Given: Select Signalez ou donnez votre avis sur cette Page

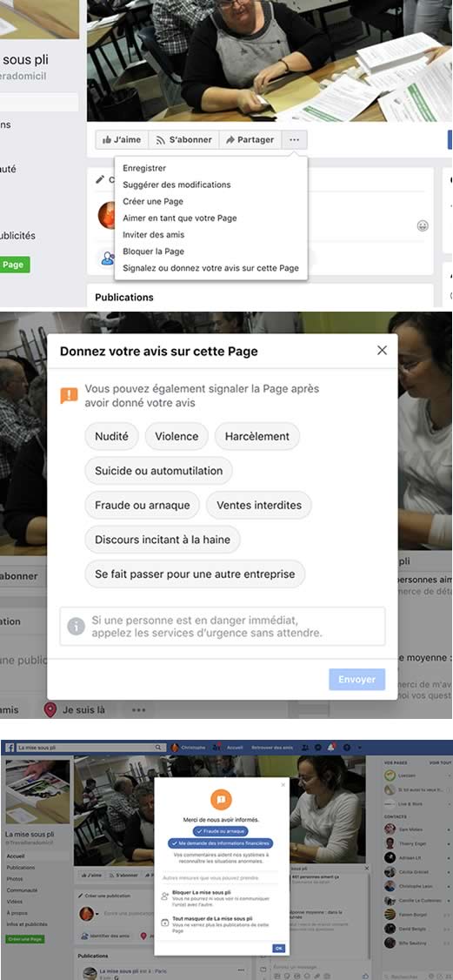Looking at the screenshot, I should (x=211, y=268).
